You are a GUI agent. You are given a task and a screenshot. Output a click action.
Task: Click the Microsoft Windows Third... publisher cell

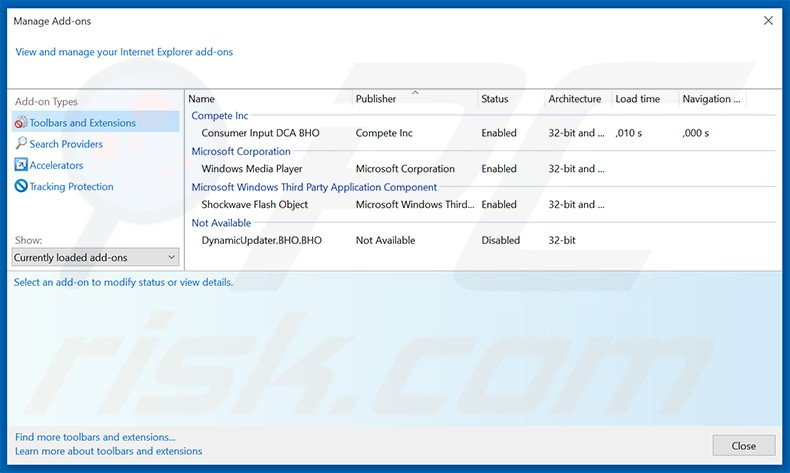(415, 205)
